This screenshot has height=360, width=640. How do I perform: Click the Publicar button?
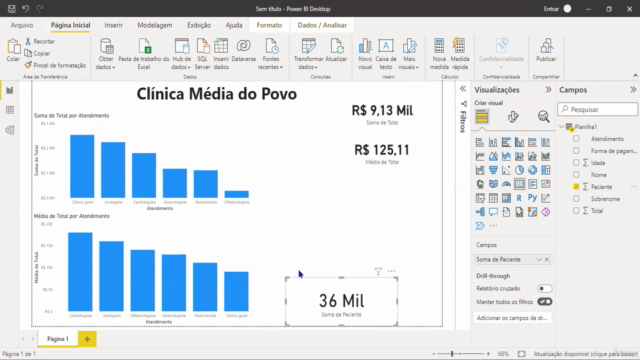(x=546, y=50)
